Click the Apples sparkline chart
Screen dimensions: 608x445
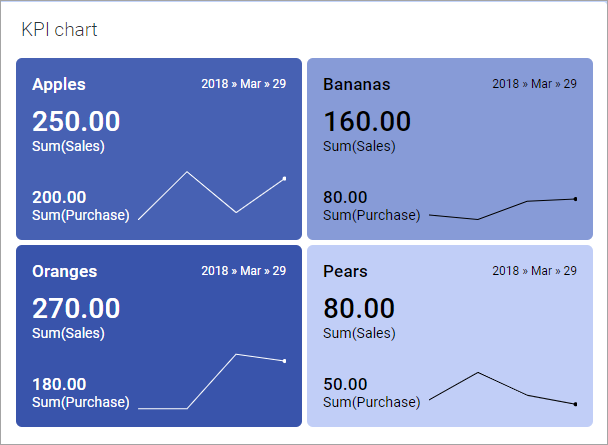click(x=211, y=195)
